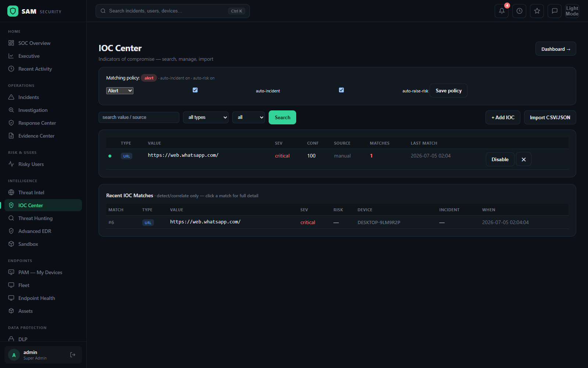Screen dimensions: 588x368
Task: Click the Advanced EDR shield icon
Action: [11, 231]
